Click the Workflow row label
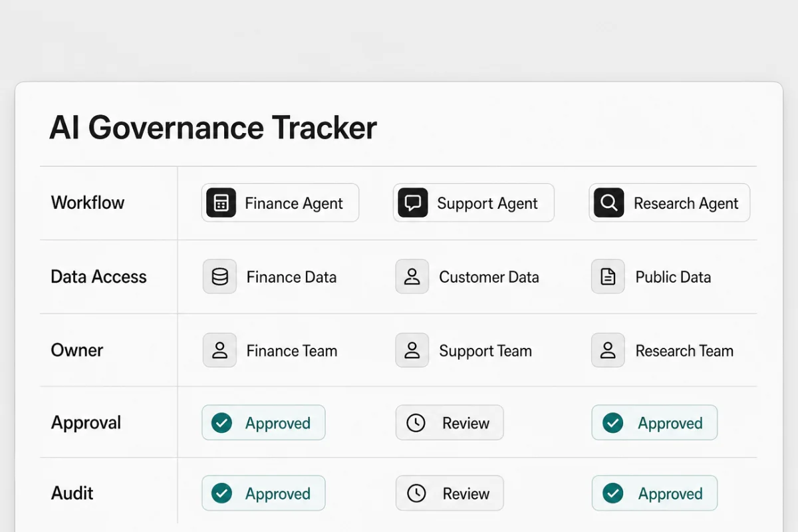Viewport: 798px width, 532px height. (x=88, y=203)
